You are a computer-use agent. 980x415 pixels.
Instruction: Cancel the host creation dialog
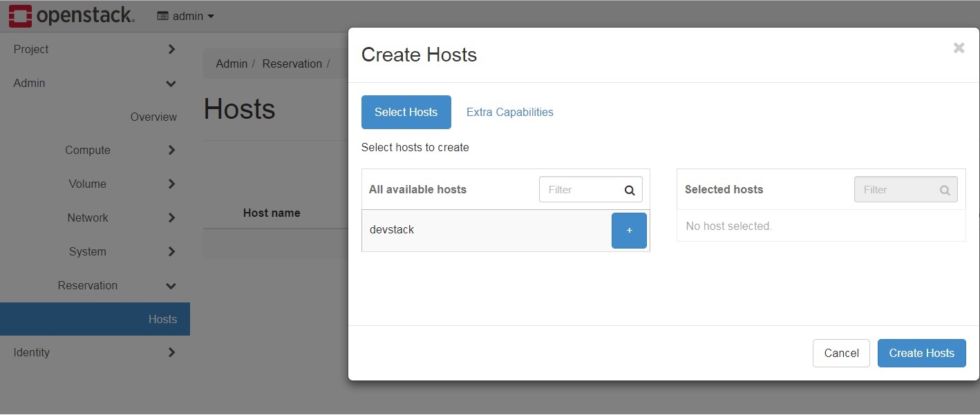(841, 353)
